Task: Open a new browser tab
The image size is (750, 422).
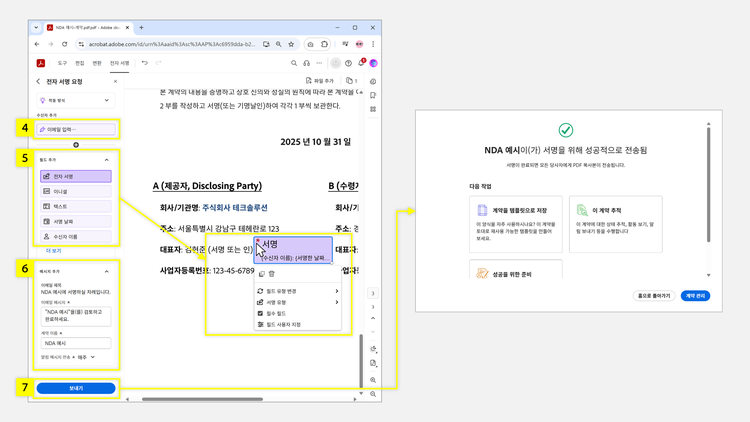Action: [x=141, y=28]
